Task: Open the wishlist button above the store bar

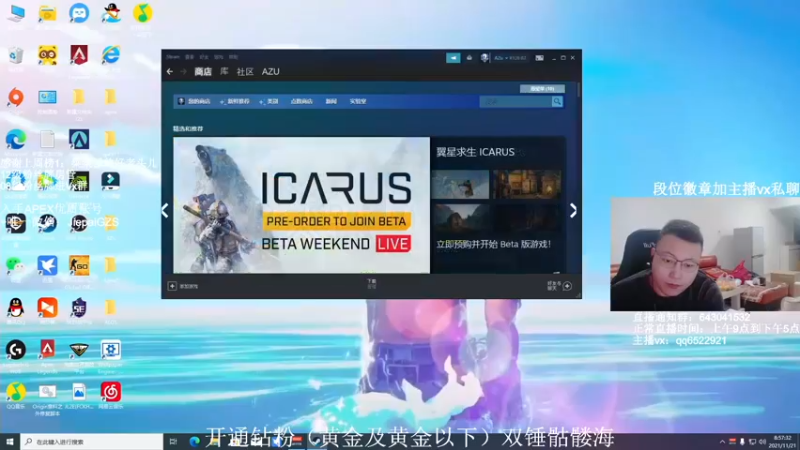Action: click(542, 89)
